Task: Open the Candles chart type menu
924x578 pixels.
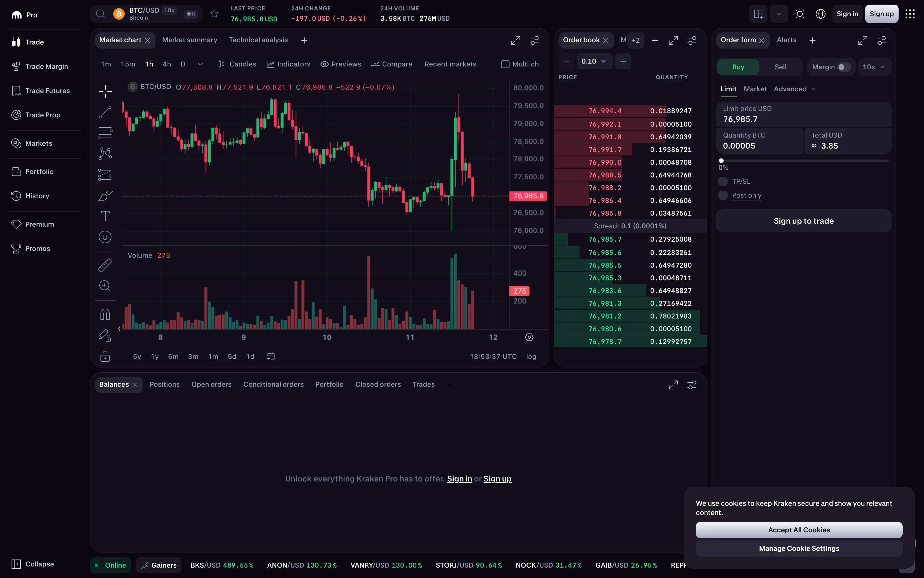Action: [237, 64]
